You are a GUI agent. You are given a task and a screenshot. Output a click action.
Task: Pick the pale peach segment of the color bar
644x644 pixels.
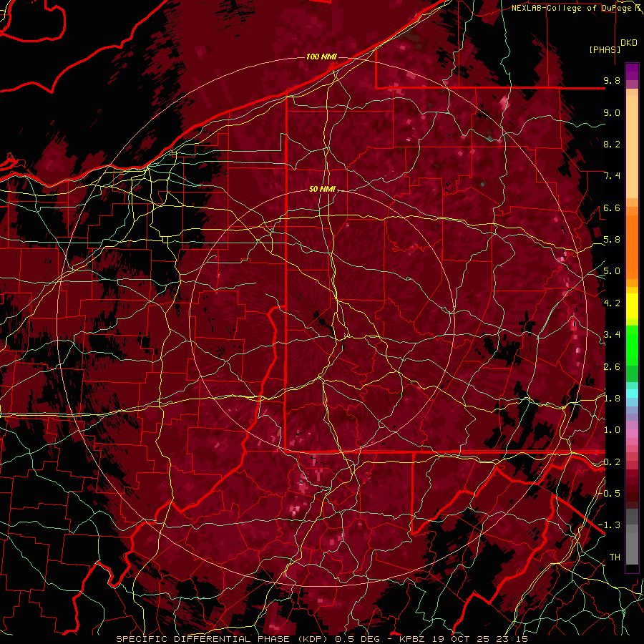632,147
